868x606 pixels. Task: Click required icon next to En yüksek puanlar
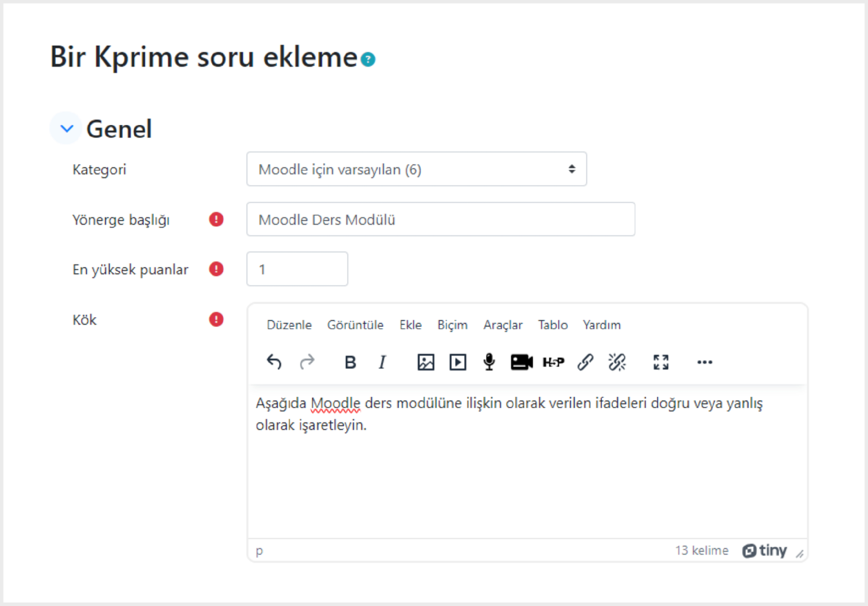[x=216, y=269]
